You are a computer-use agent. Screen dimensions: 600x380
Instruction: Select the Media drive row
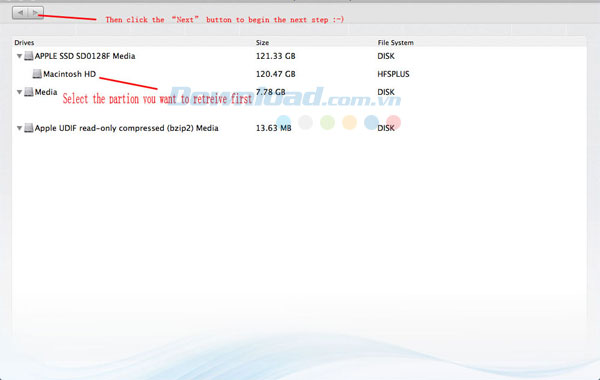299,92
